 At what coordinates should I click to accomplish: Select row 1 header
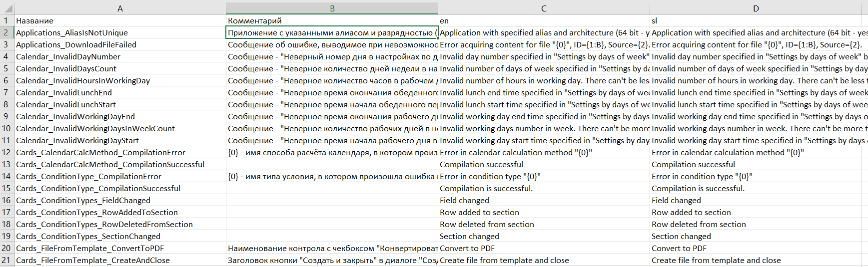tap(6, 20)
